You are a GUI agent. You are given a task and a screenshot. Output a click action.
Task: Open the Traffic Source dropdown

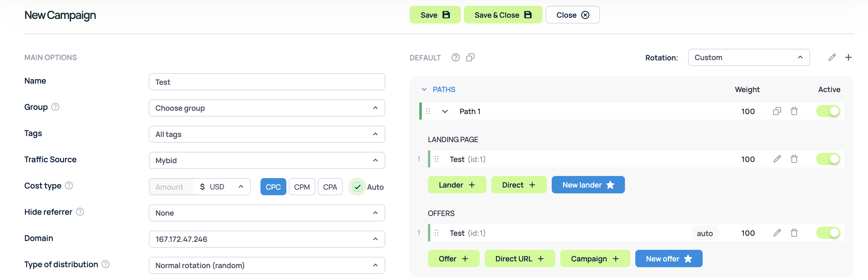click(267, 160)
